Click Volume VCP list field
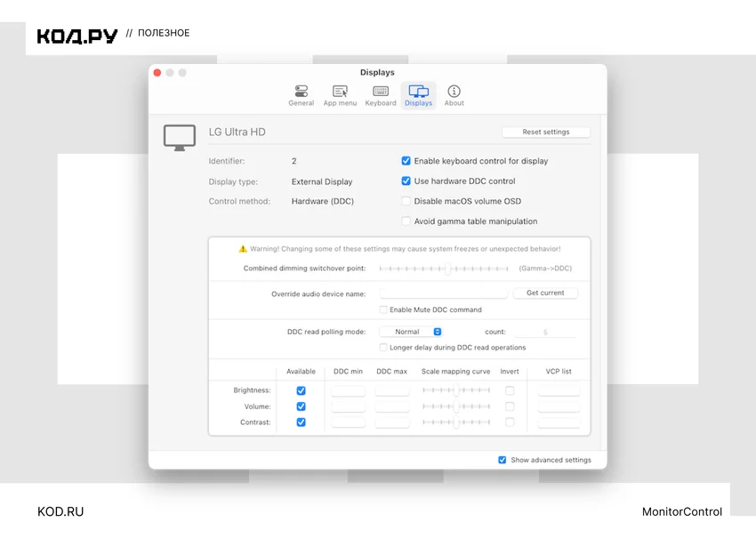The height and width of the screenshot is (538, 756). coord(559,406)
